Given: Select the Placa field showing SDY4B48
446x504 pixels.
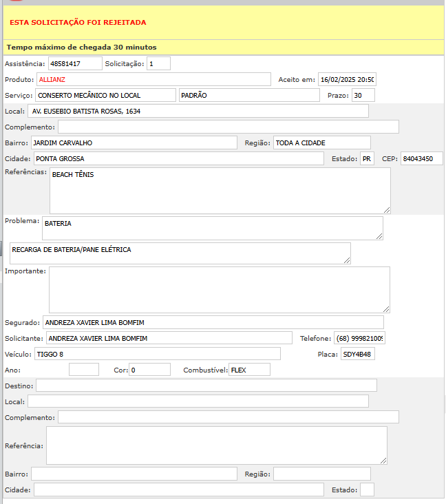Looking at the screenshot, I should tap(358, 354).
